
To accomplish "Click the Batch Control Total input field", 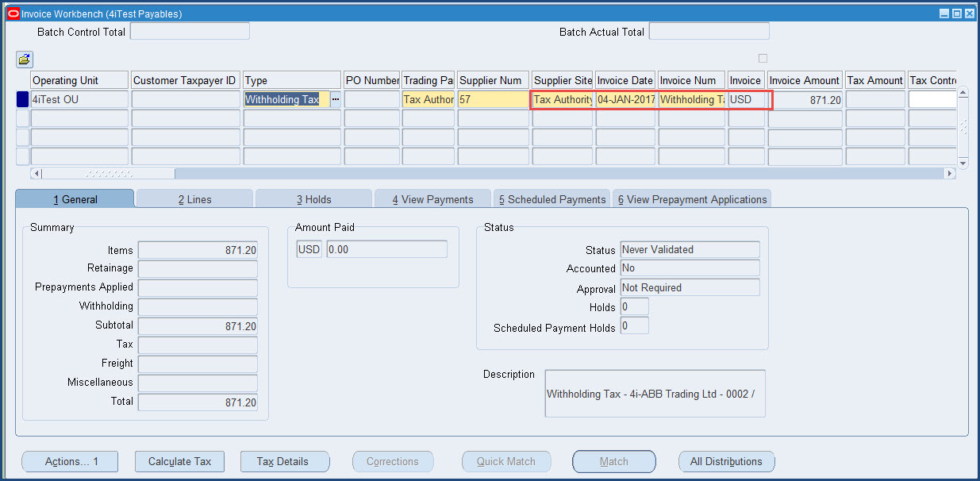I will point(190,31).
